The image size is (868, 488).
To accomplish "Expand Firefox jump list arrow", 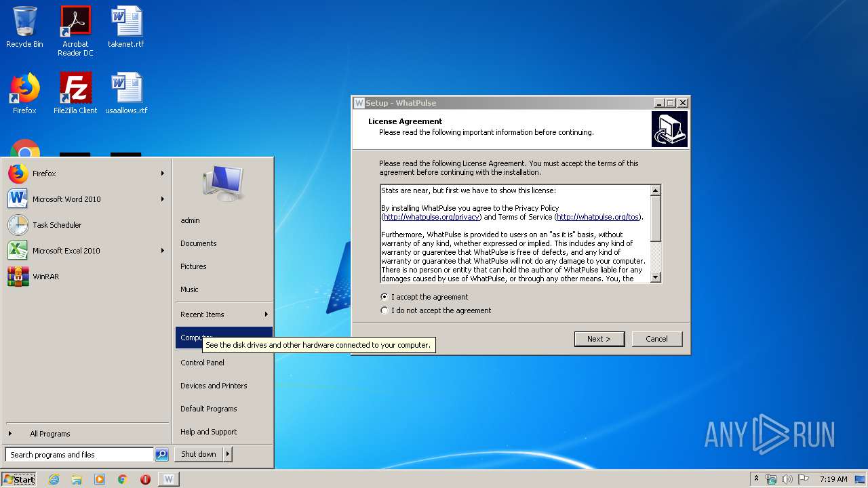I will [163, 174].
